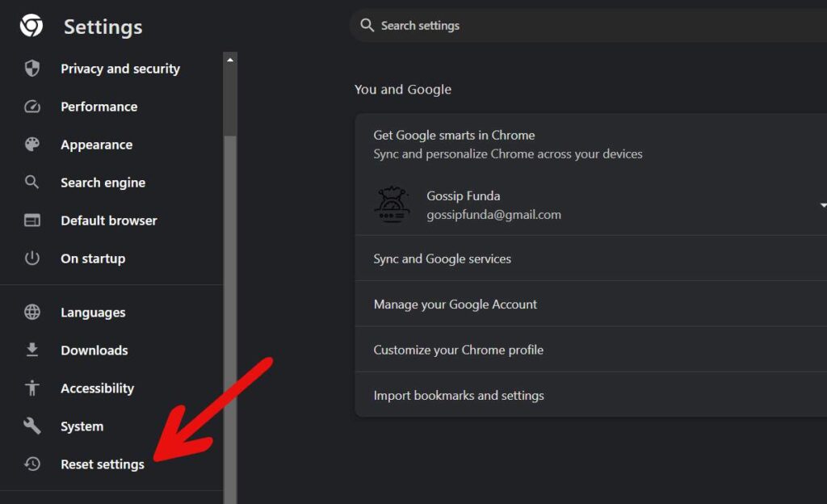Open Import bookmarks and settings
This screenshot has width=827, height=504.
[x=590, y=395]
